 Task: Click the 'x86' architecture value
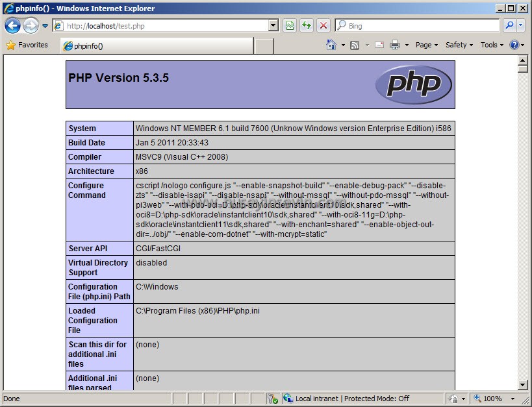pos(142,171)
